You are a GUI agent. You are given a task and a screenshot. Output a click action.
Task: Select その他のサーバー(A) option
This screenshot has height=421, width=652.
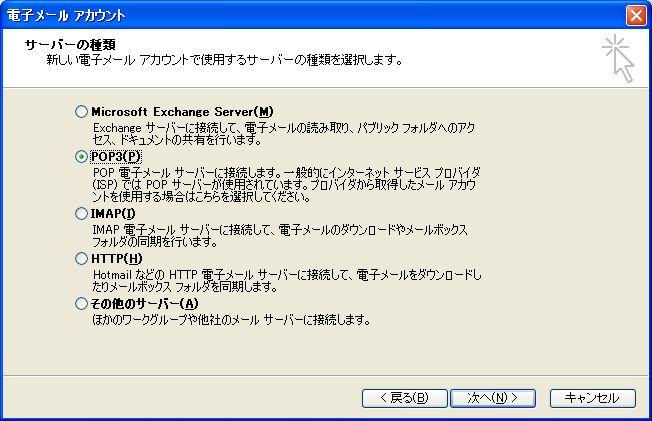[x=82, y=304]
